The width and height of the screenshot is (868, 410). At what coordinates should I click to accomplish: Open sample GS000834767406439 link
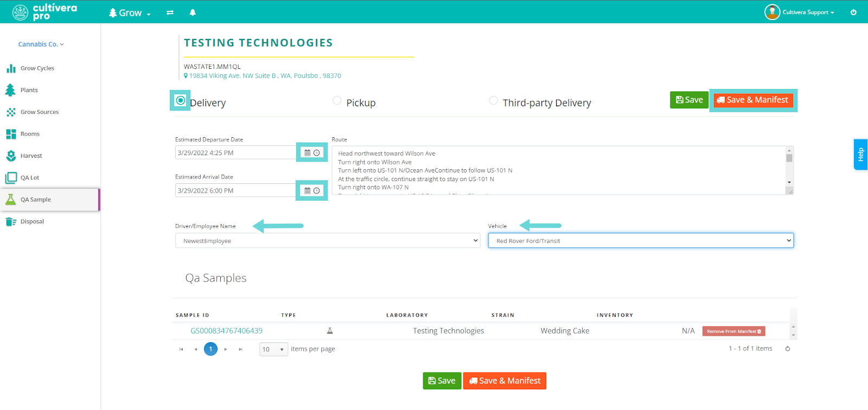coord(226,331)
